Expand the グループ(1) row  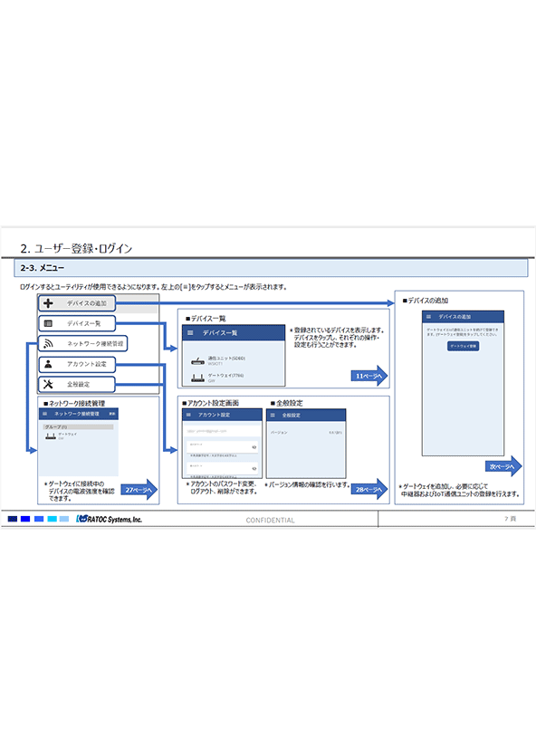[x=78, y=427]
